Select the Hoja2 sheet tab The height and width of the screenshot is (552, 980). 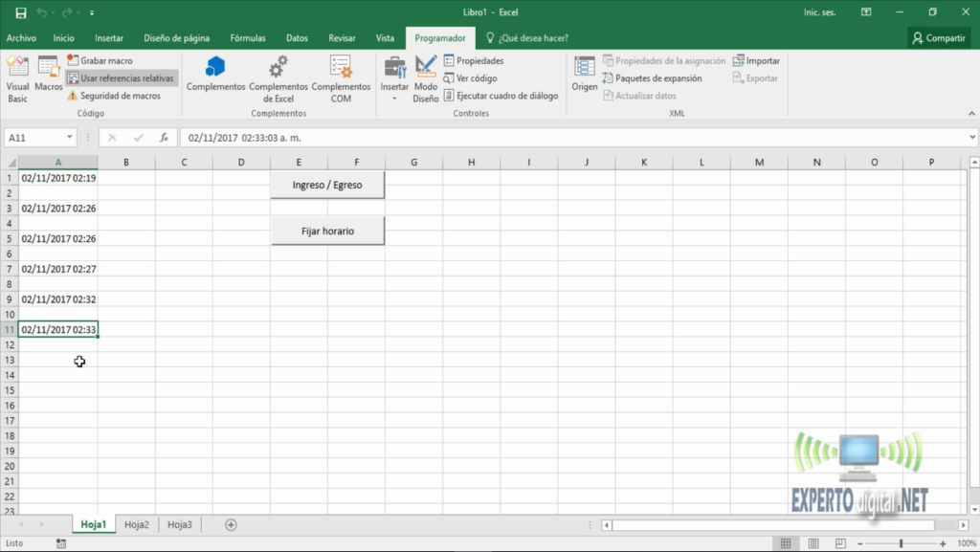(x=135, y=524)
